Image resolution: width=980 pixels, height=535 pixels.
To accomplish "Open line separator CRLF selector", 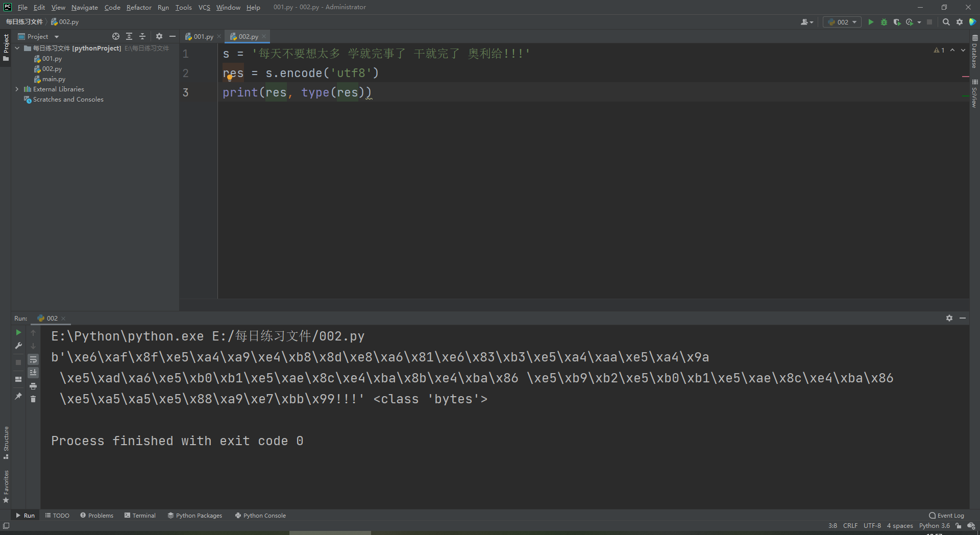I will (x=850, y=526).
